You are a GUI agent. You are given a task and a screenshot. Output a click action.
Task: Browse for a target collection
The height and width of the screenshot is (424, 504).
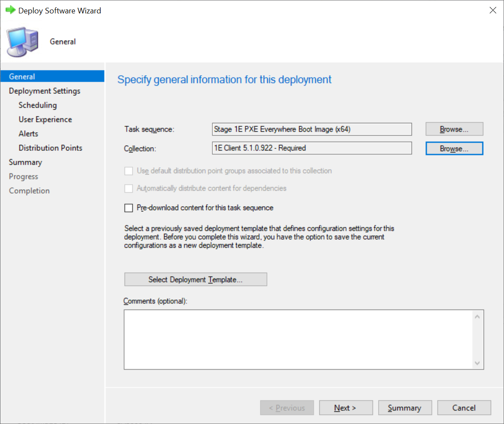point(454,148)
